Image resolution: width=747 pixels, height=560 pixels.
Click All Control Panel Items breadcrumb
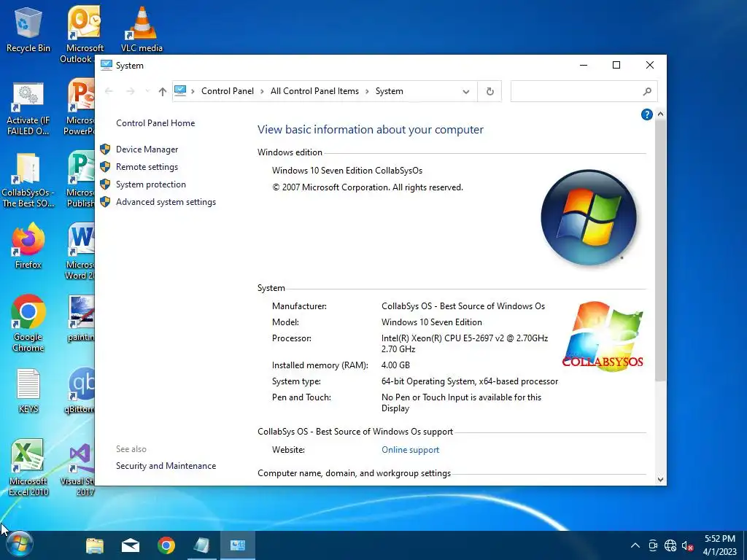[x=314, y=91]
